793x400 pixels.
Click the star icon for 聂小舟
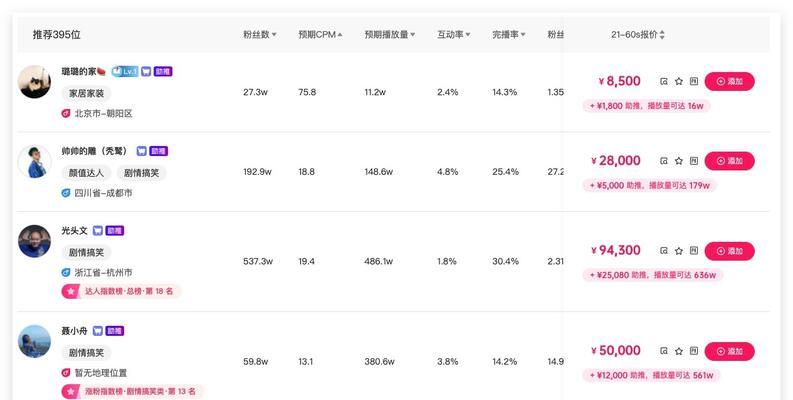[x=679, y=351]
